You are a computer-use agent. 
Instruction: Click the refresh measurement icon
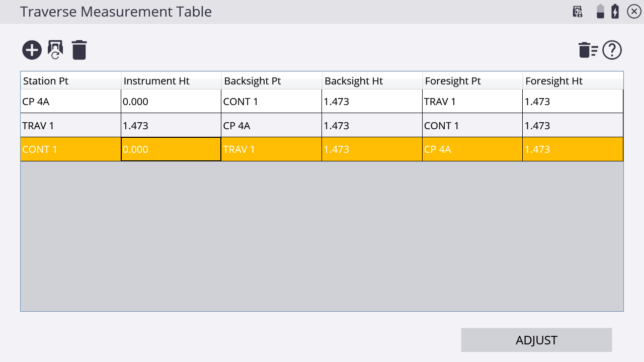coord(55,50)
